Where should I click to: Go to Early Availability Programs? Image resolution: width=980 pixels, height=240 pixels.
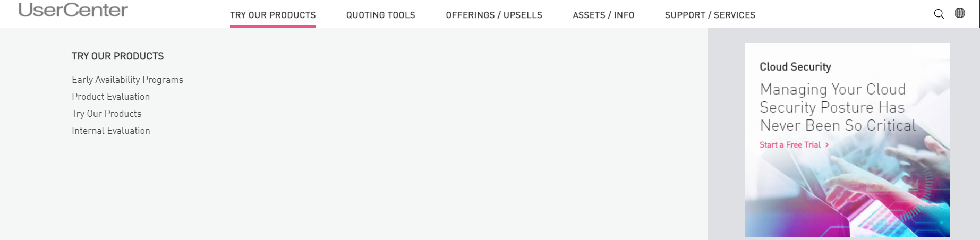point(127,80)
